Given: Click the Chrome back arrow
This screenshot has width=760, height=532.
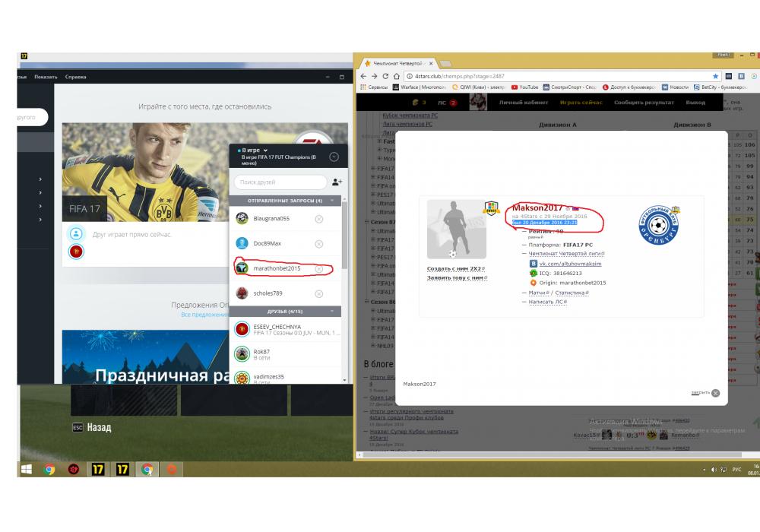Looking at the screenshot, I should (x=363, y=76).
